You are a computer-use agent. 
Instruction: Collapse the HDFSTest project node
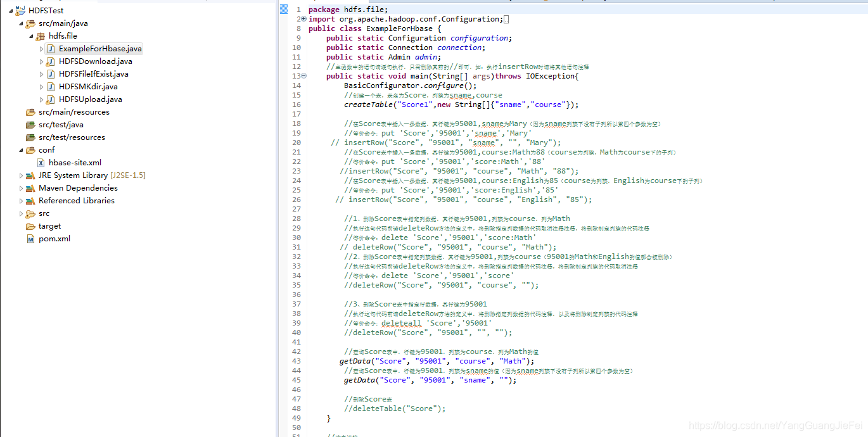11,11
